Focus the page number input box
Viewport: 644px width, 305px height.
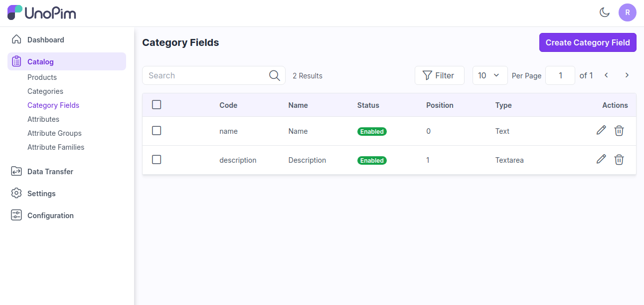coord(560,75)
